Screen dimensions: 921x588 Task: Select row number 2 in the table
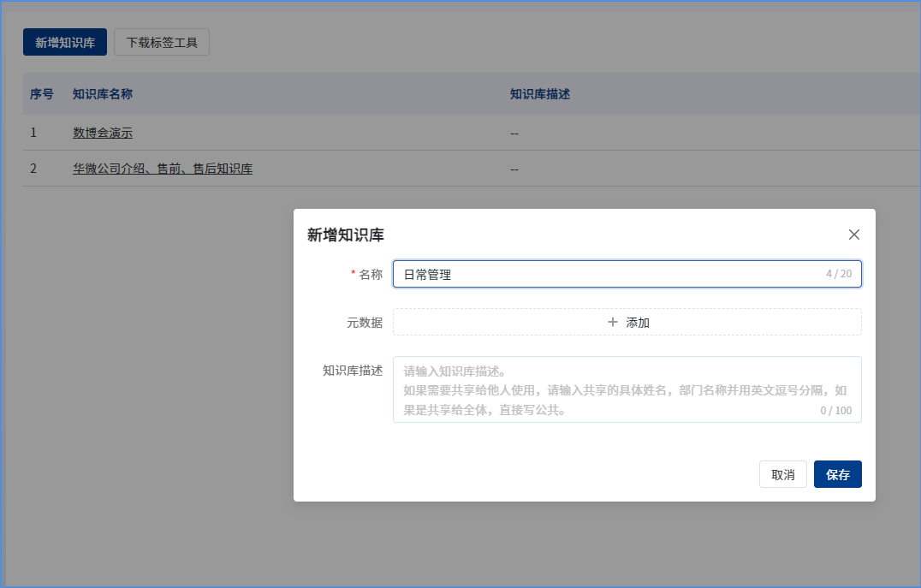pyautogui.click(x=33, y=169)
